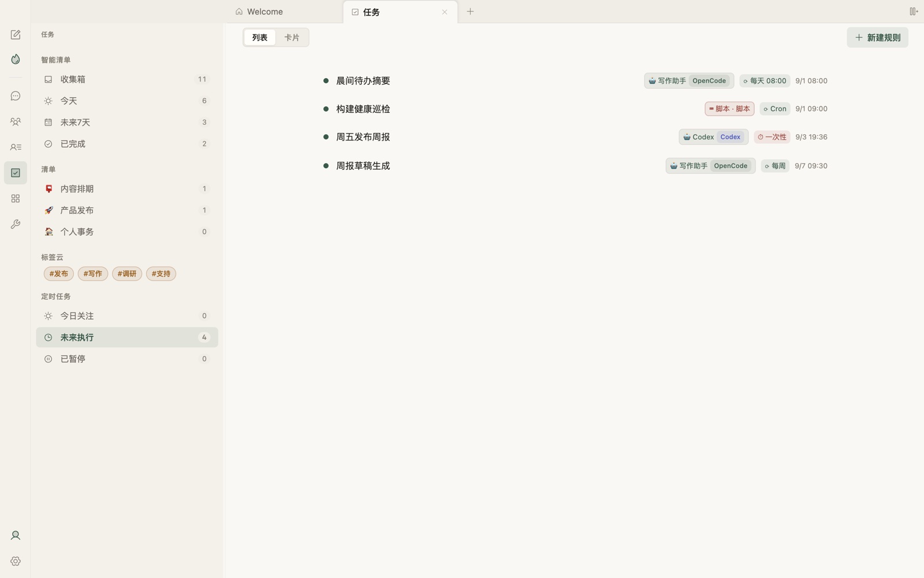The width and height of the screenshot is (924, 578).
Task: Open the user profile icon
Action: [x=16, y=535]
